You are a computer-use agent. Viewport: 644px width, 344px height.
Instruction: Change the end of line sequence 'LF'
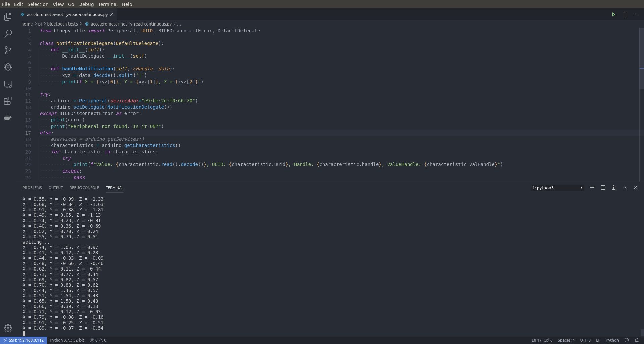click(x=598, y=340)
